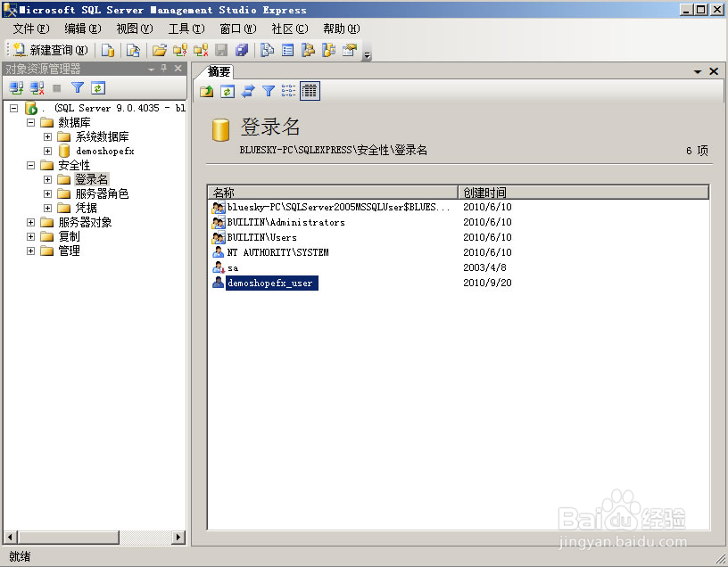Click the Open File folder icon
This screenshot has height=567, width=728.
tap(159, 50)
